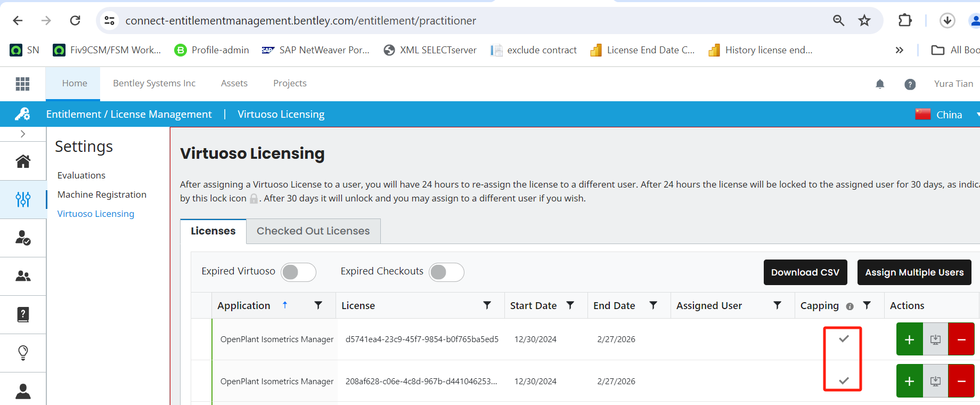Open the sidebar user group icon
980x405 pixels.
pos(23,276)
